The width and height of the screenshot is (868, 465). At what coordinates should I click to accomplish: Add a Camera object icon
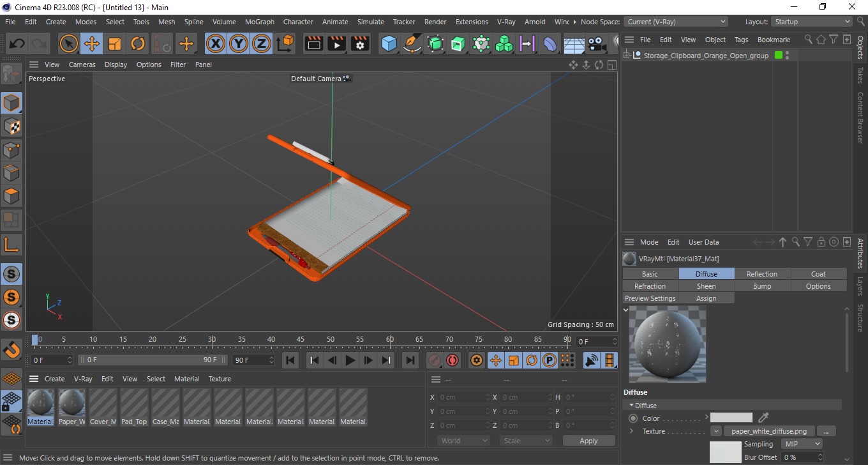tap(597, 44)
